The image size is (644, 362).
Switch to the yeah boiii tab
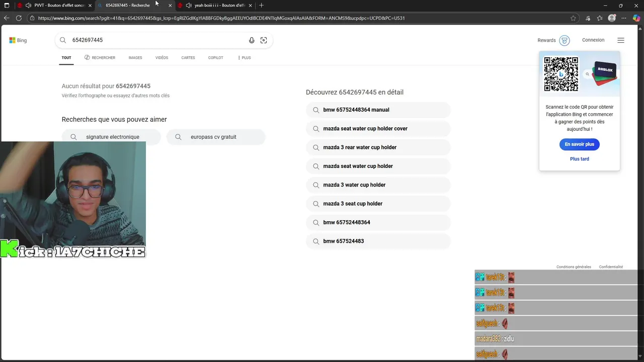click(215, 5)
